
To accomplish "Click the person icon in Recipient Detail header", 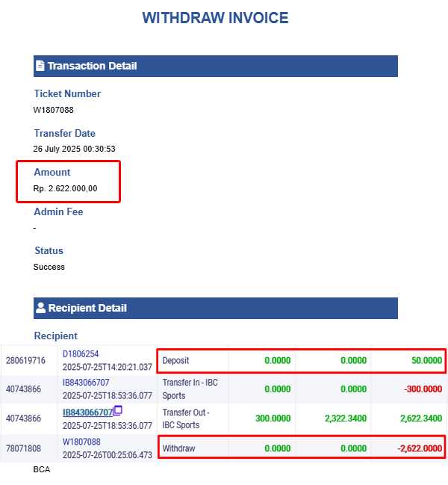I will pyautogui.click(x=40, y=308).
